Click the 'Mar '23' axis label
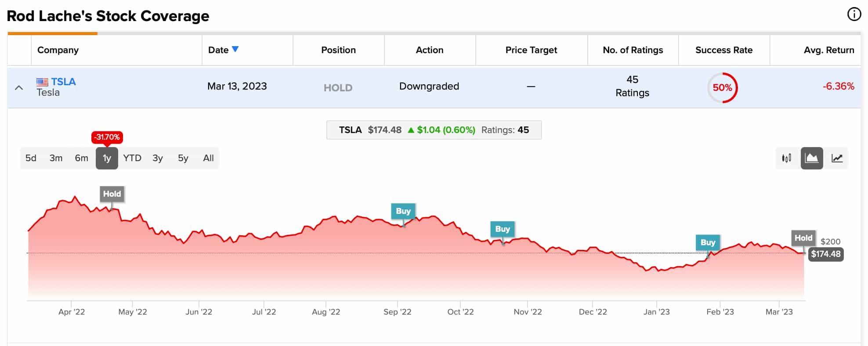Screen dimensions: 868x346 [x=779, y=312]
